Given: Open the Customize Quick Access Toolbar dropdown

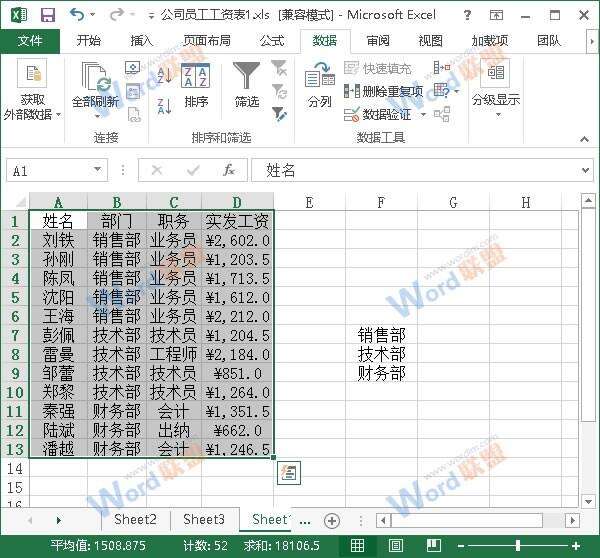Looking at the screenshot, I should point(152,16).
